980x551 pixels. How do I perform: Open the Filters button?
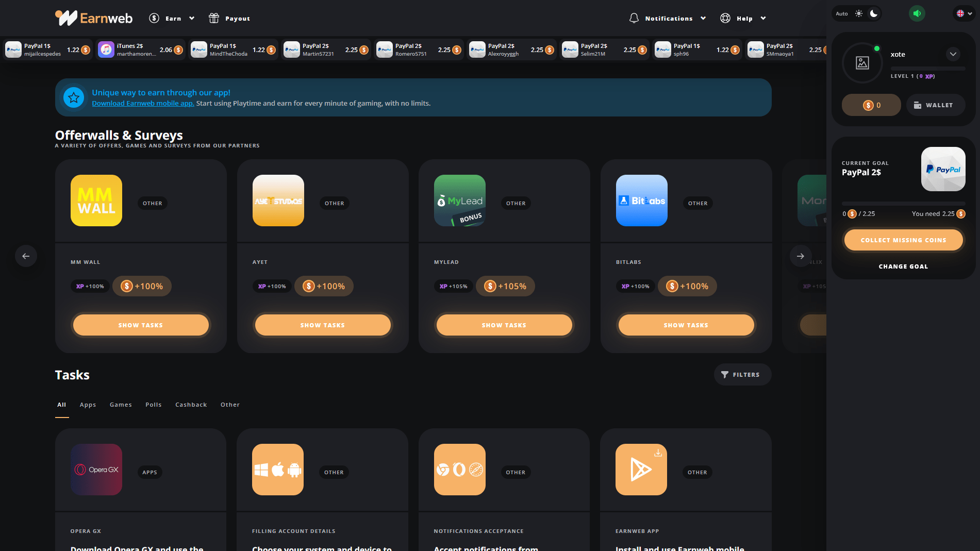742,375
